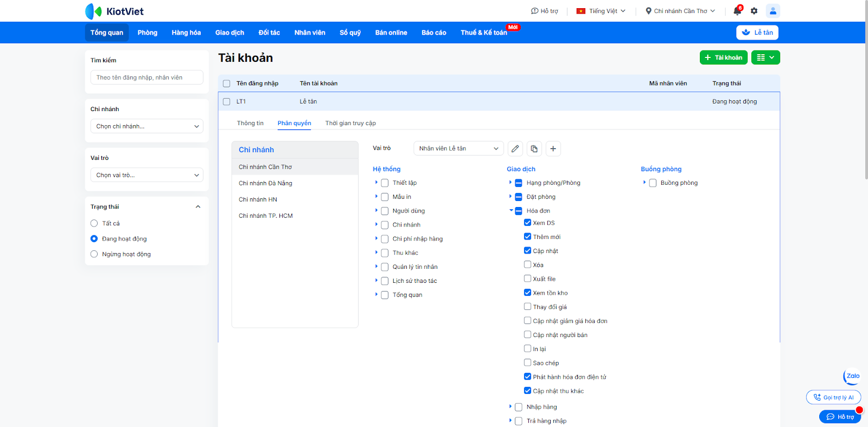This screenshot has width=868, height=427.
Task: Select Chi nhánh HN in branch list
Action: [x=295, y=199]
